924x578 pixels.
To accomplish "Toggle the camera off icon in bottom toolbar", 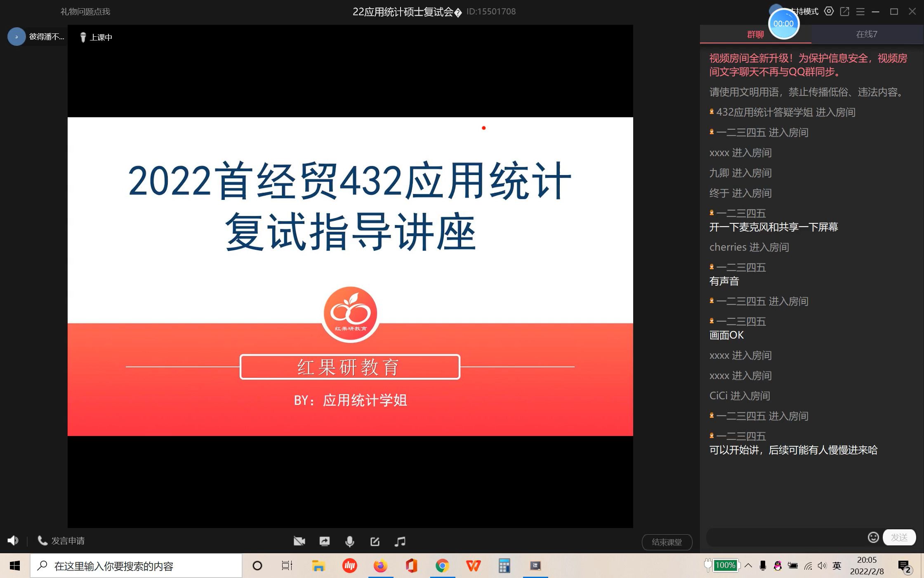I will coord(299,541).
